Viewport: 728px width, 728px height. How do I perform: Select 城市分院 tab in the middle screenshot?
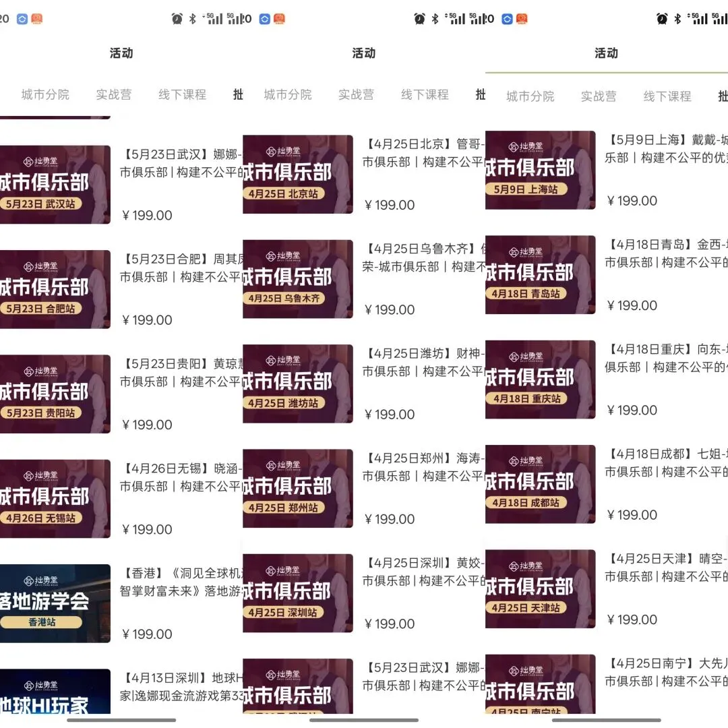(288, 95)
